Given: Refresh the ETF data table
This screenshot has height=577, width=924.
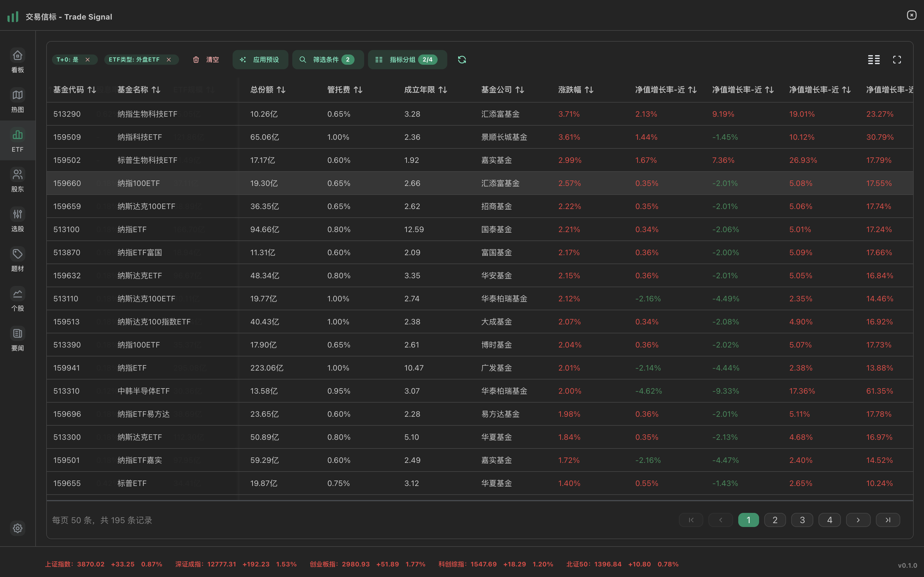Looking at the screenshot, I should coord(462,60).
